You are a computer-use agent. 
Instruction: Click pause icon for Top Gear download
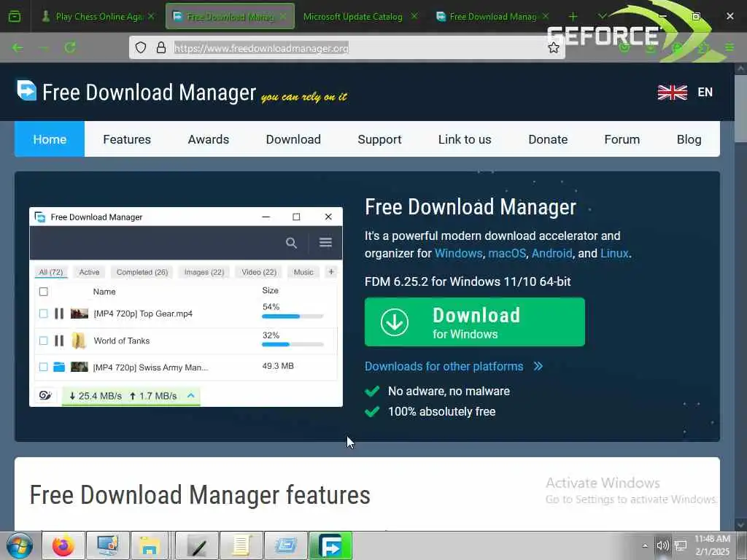click(58, 314)
